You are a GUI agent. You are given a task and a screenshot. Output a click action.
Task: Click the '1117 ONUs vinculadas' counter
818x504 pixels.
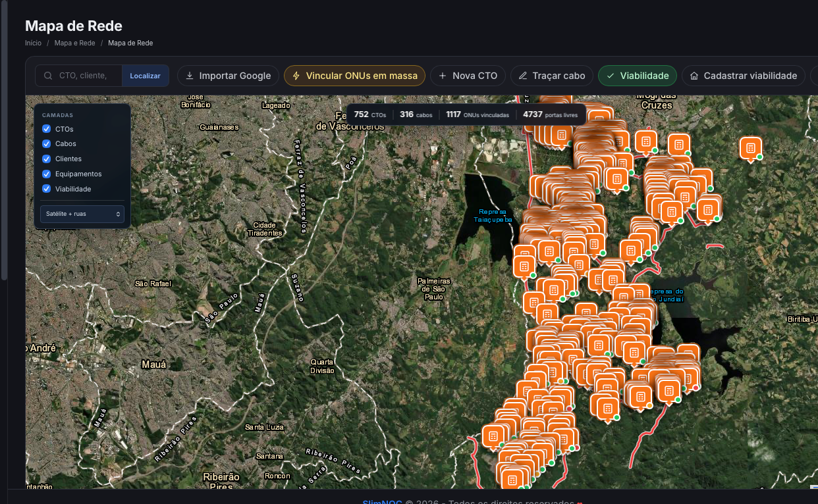click(x=477, y=114)
